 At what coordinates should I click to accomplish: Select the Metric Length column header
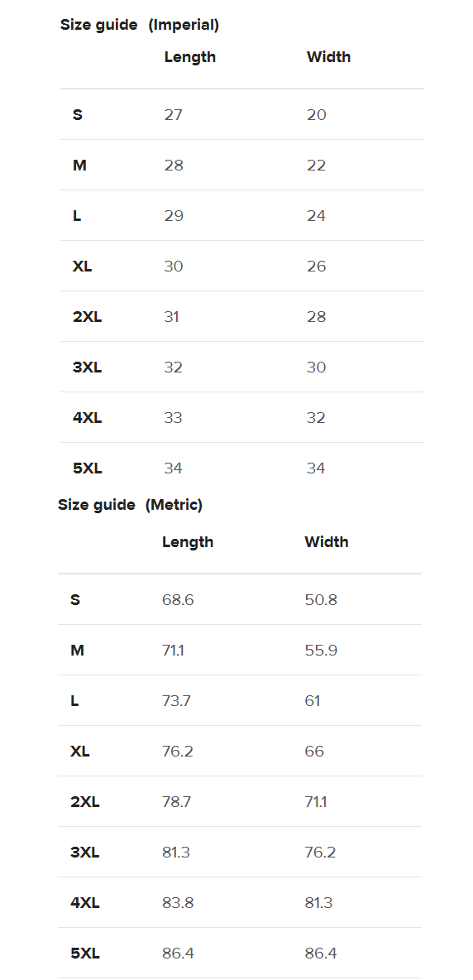click(x=188, y=542)
